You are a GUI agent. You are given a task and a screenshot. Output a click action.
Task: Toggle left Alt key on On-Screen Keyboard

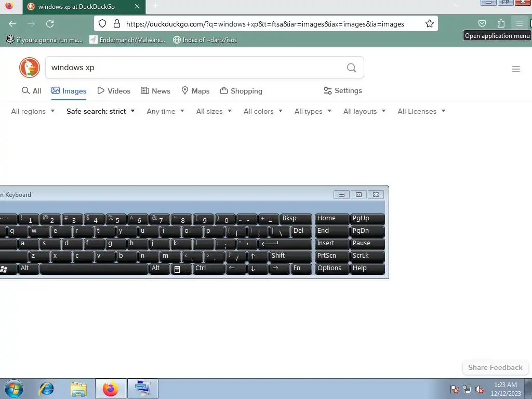(29, 269)
